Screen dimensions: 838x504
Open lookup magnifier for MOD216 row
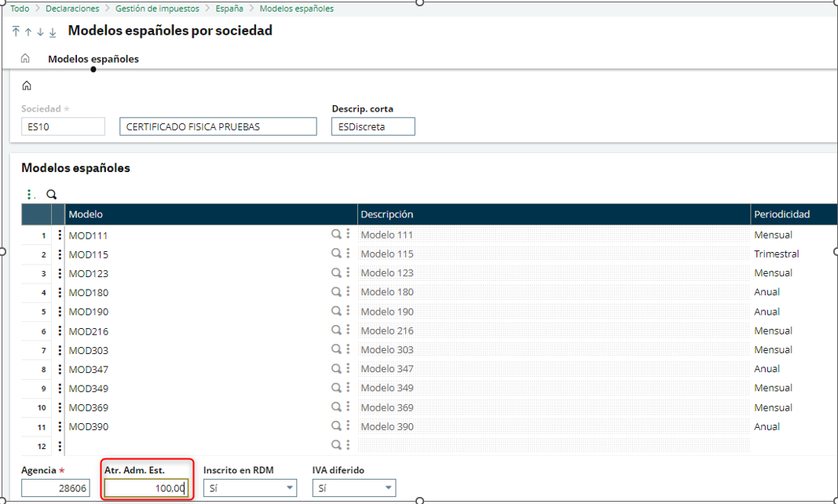336,331
